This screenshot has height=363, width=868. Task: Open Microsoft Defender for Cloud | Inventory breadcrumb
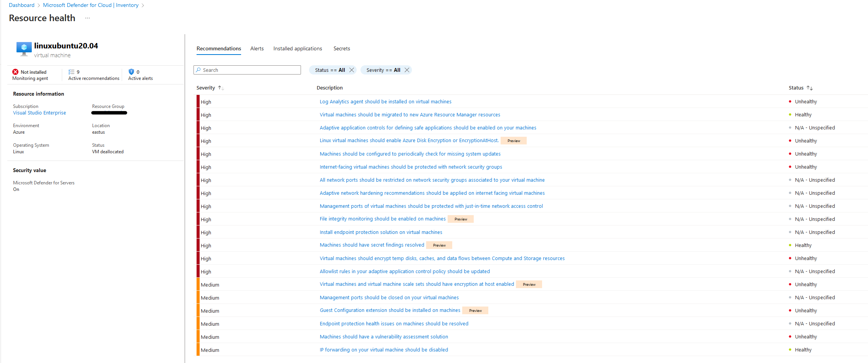[x=91, y=5]
